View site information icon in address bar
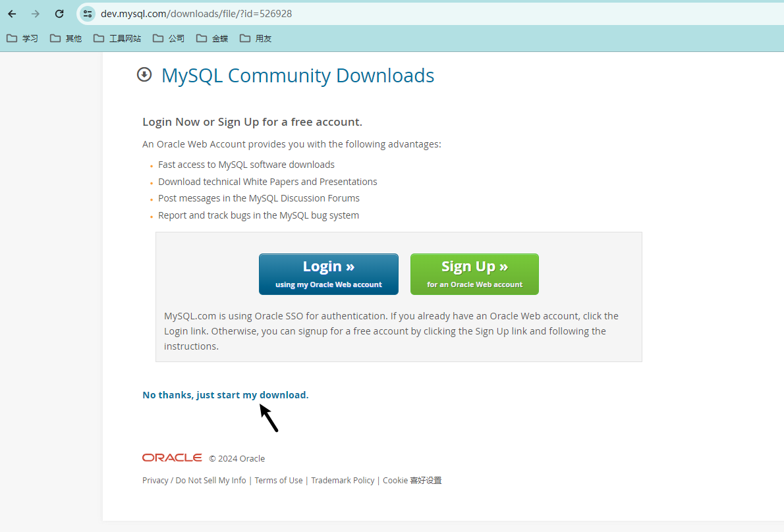The height and width of the screenshot is (532, 784). coord(88,14)
